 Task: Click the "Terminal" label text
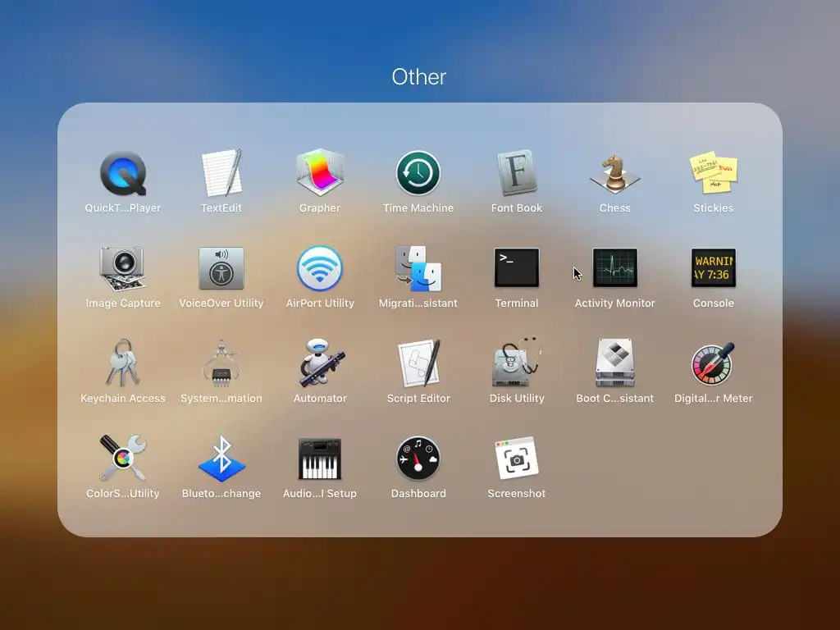coord(517,304)
